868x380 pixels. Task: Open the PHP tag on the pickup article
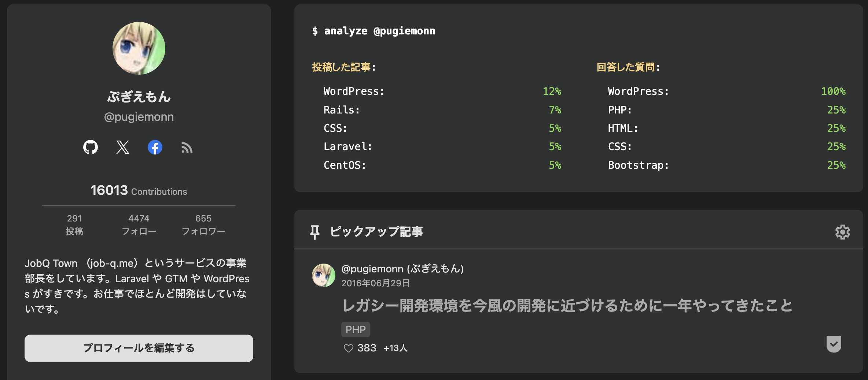click(355, 329)
